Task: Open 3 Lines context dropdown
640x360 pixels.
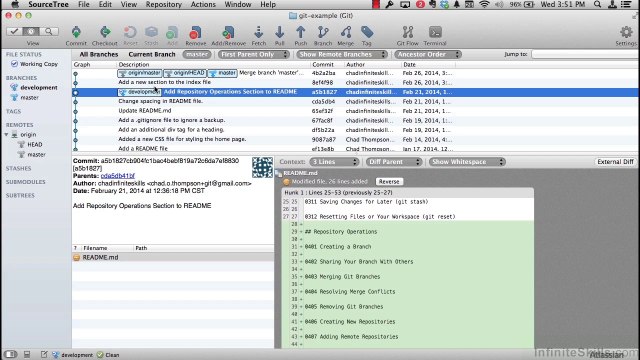Action: pyautogui.click(x=334, y=162)
